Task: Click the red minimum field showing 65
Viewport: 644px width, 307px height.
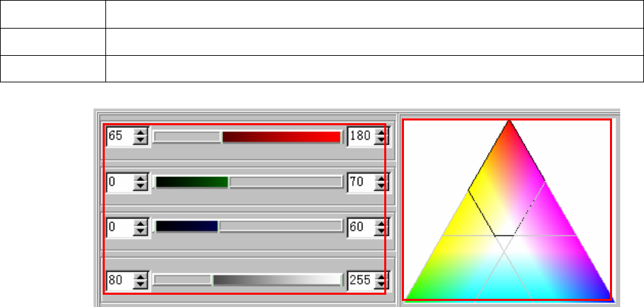Action: point(120,136)
